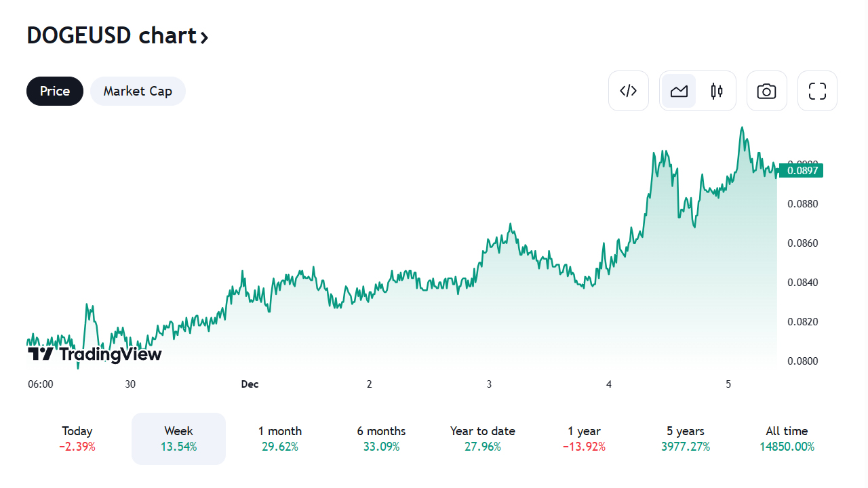Viewport: 868px width, 488px height.
Task: Click the TradingView logo
Action: tap(95, 354)
